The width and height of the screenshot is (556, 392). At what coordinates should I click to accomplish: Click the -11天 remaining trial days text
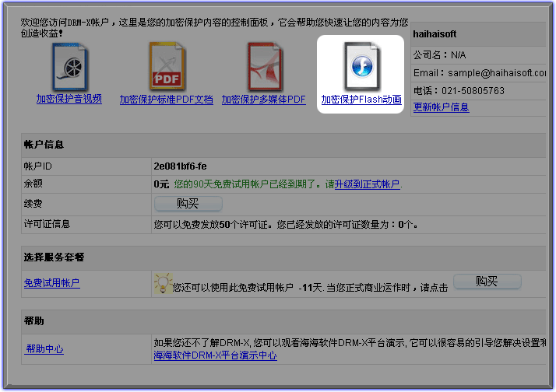(x=310, y=288)
